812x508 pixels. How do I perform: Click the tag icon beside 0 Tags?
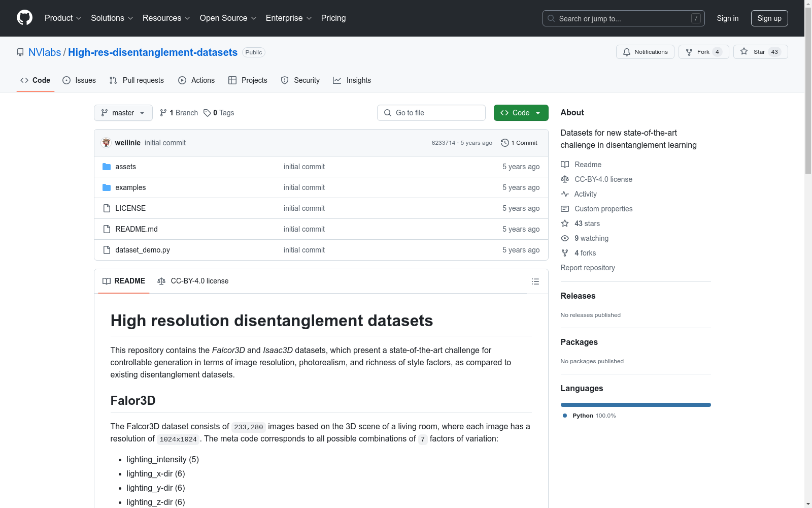pos(207,113)
